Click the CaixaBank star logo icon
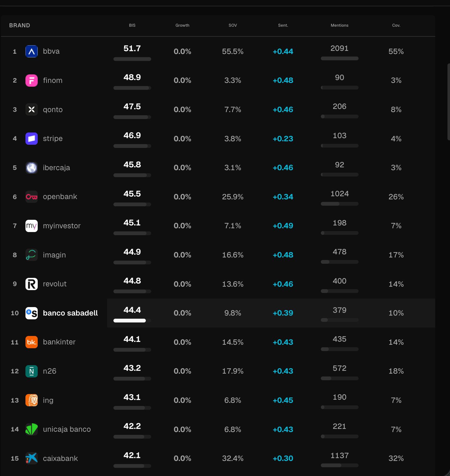 [31, 458]
